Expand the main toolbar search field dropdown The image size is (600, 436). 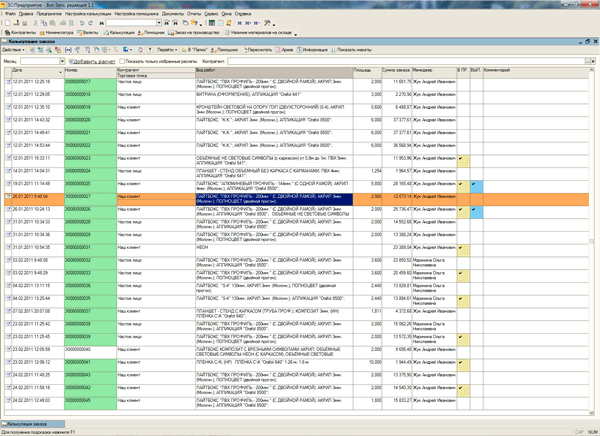click(x=160, y=23)
